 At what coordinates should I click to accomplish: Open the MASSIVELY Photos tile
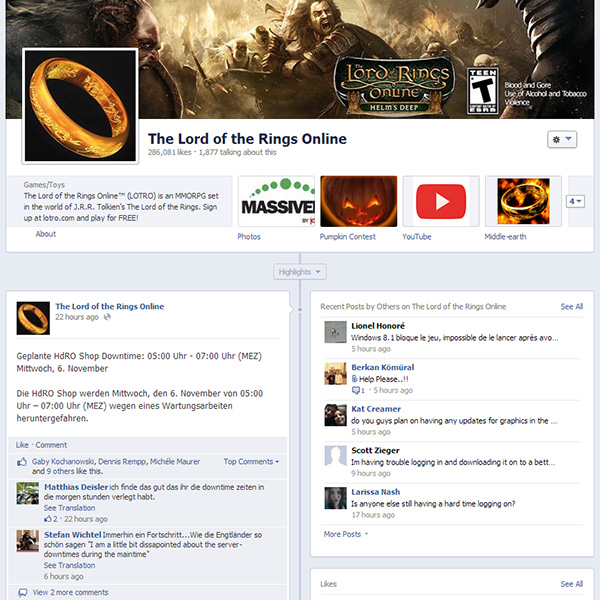point(276,201)
